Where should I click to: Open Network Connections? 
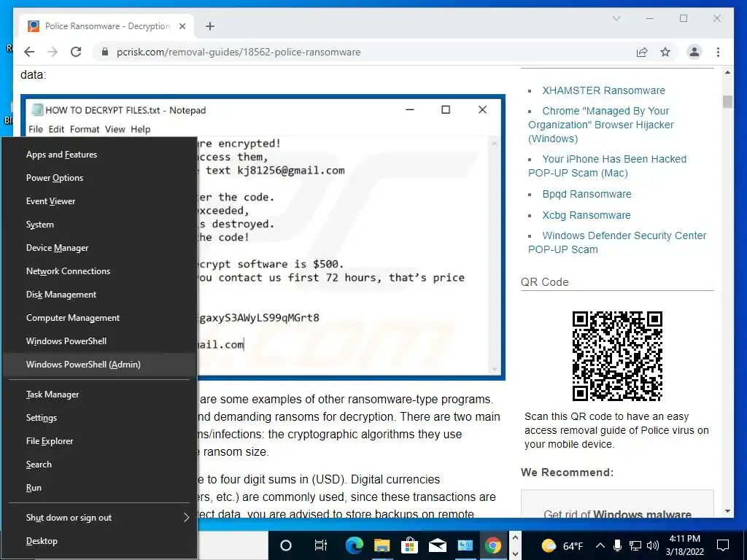pyautogui.click(x=100, y=271)
